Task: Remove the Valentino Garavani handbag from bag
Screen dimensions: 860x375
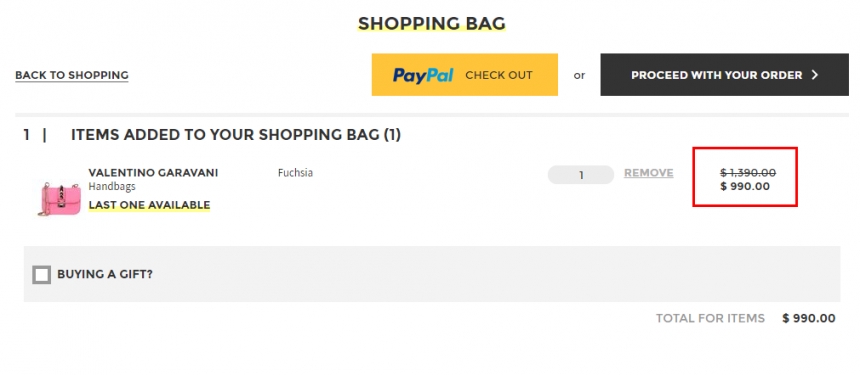Action: click(x=649, y=173)
